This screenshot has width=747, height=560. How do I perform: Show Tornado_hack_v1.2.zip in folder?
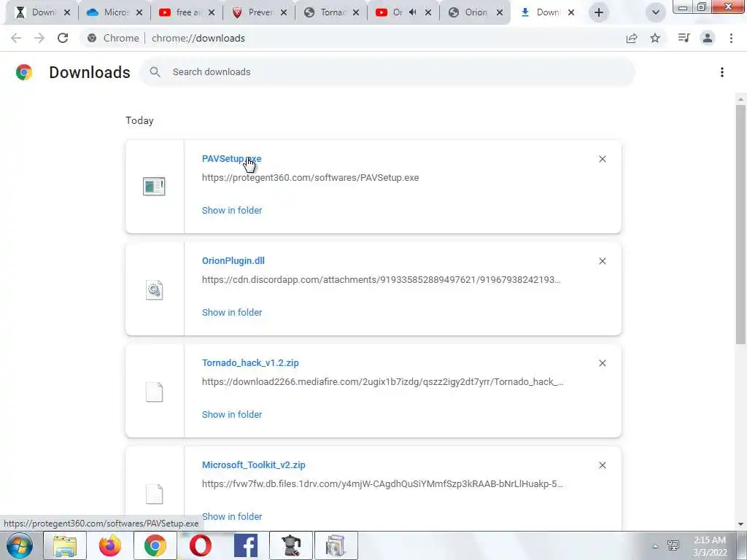click(231, 415)
